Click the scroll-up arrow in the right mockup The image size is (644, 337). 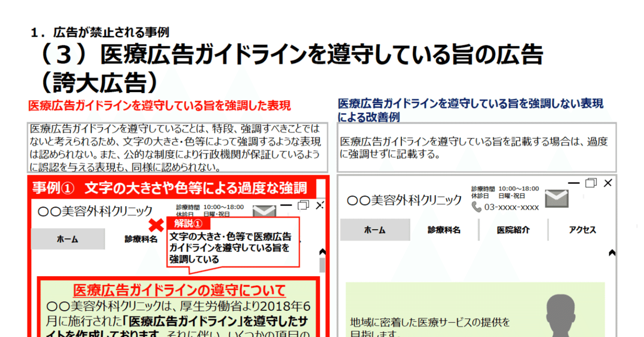pos(612,253)
